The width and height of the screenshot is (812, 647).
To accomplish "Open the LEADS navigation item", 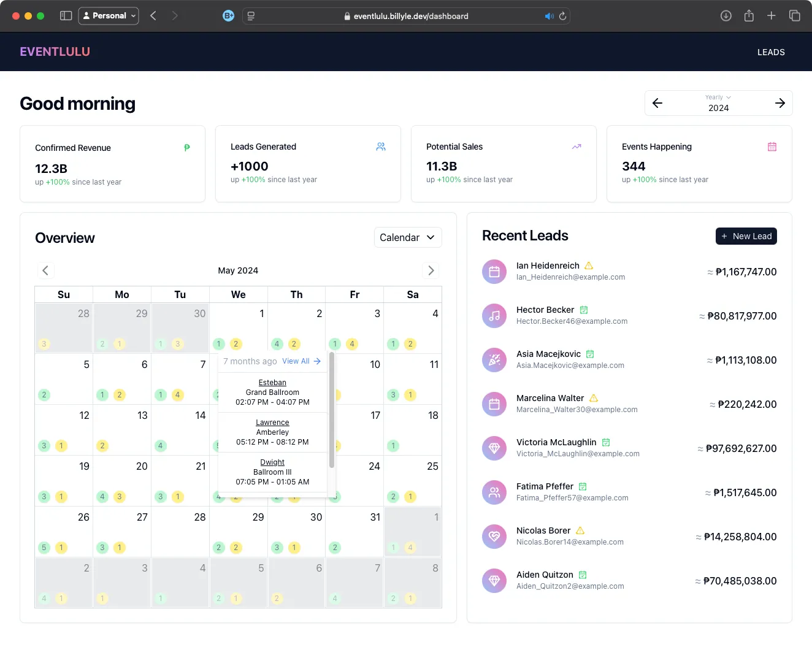I will coord(771,52).
